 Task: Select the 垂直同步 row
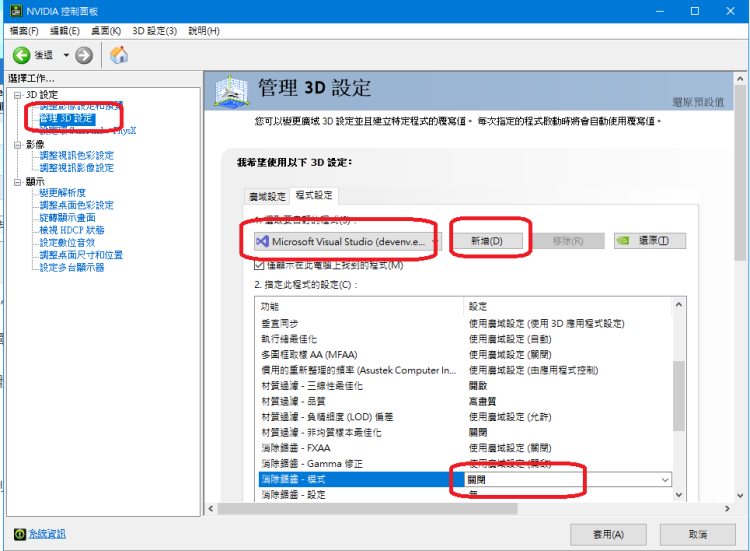tap(464, 324)
